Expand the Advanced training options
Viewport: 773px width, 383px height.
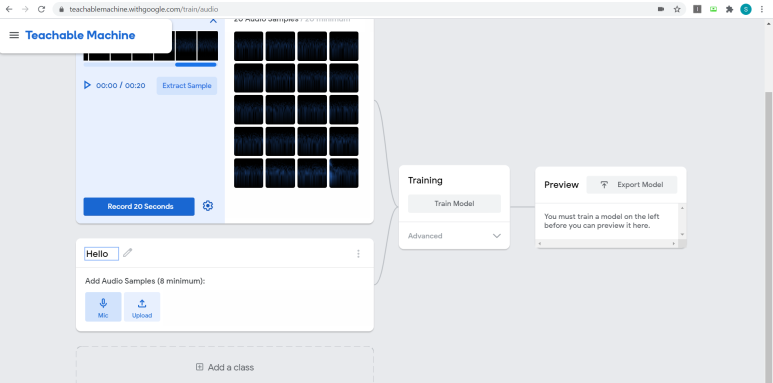click(455, 236)
